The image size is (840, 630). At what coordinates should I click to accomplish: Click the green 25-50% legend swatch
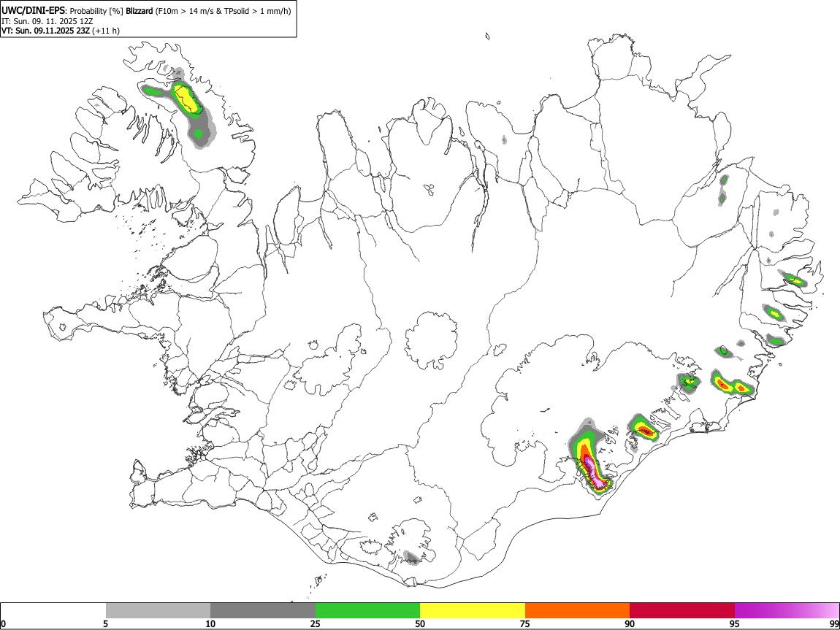367,611
